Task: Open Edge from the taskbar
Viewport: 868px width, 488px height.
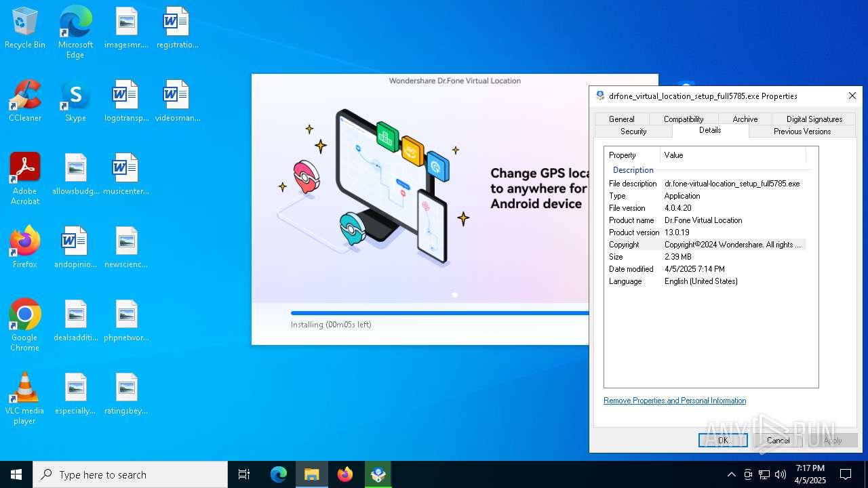Action: [279, 474]
